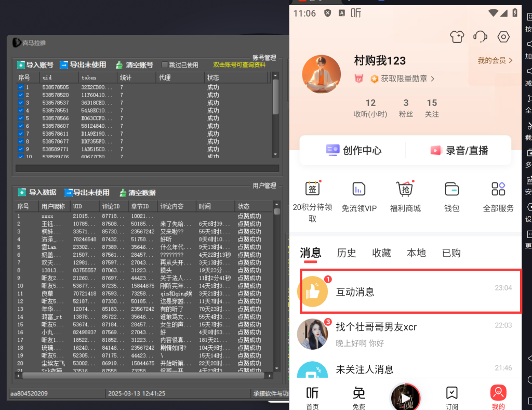The height and width of the screenshot is (410, 532).
Task: Tap the customer service headset icon
Action: (x=480, y=37)
